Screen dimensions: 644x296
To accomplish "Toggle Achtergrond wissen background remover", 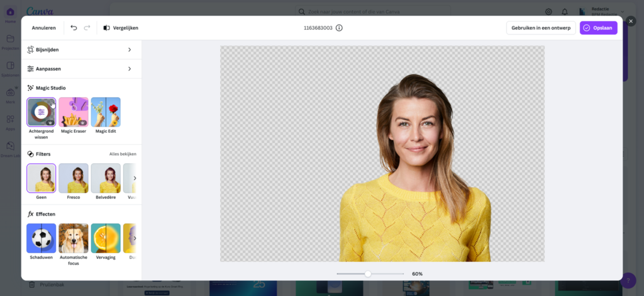I will coord(41,112).
